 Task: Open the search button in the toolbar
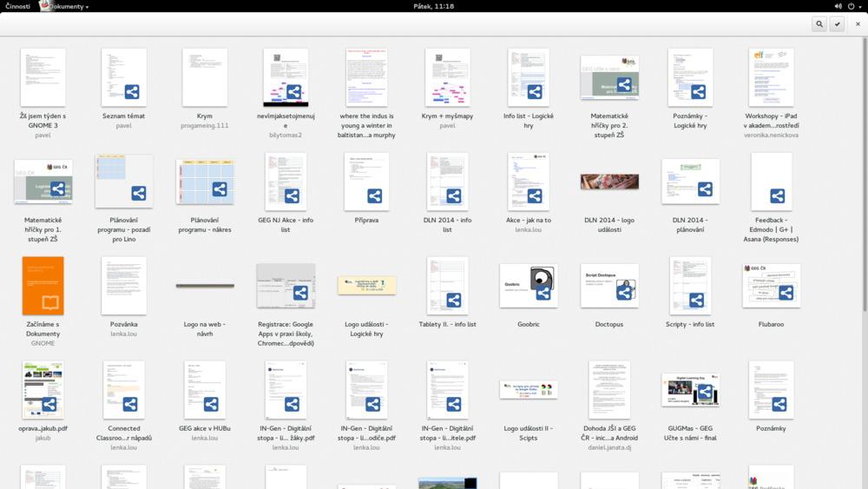coord(819,23)
